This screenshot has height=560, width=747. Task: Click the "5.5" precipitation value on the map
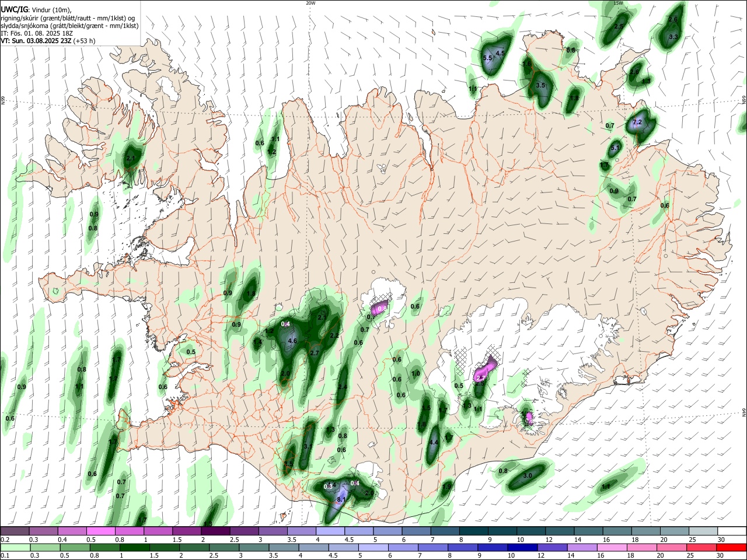(x=488, y=58)
